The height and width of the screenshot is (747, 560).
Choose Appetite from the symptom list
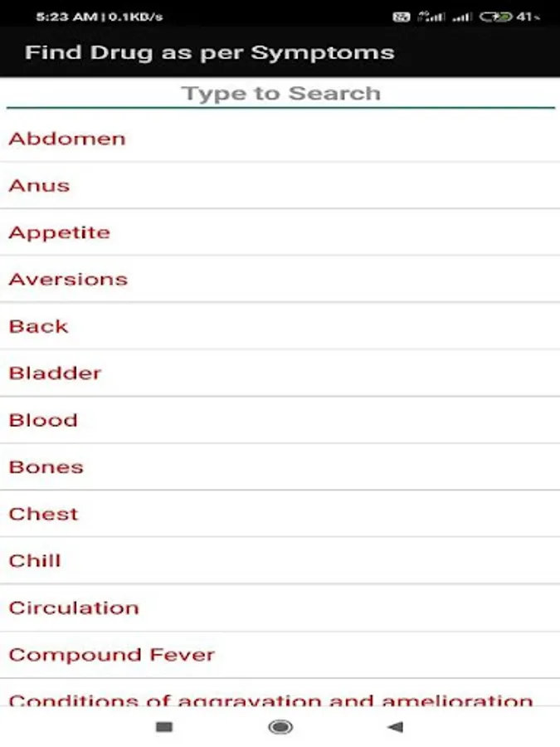tap(59, 232)
